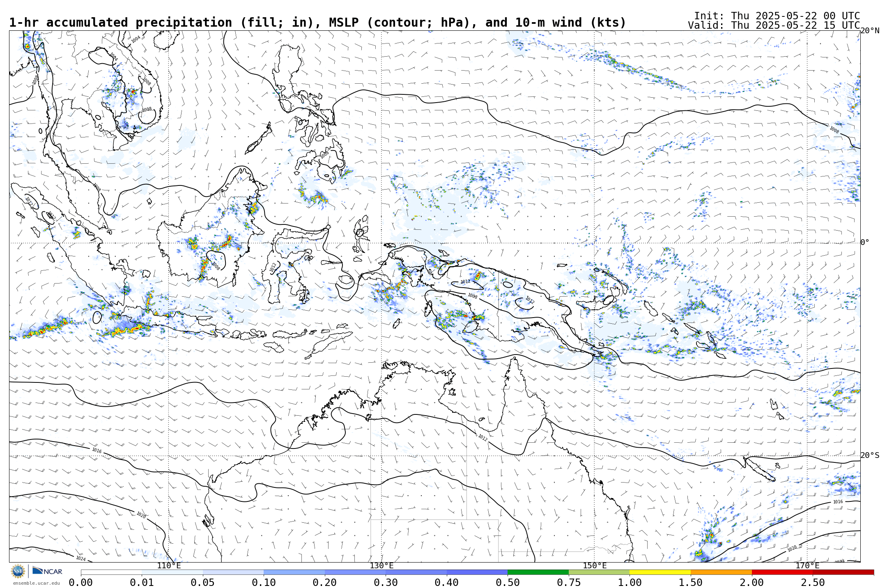Pick the yellow 1.00–1.50 colorbar segment
Viewport: 887px width, 588px height.
(660, 572)
